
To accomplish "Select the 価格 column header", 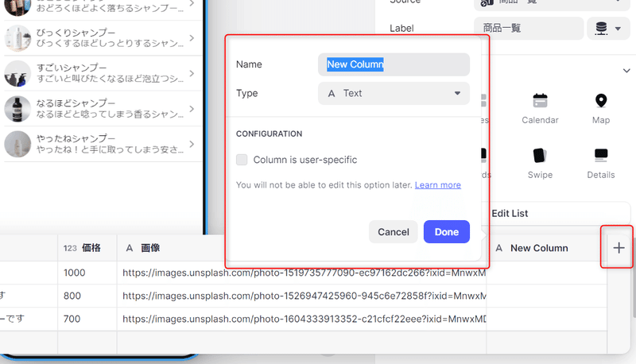I will 87,248.
